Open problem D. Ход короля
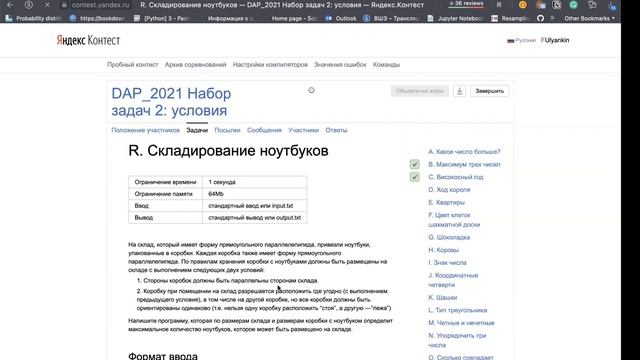The width and height of the screenshot is (640, 360). tap(449, 189)
